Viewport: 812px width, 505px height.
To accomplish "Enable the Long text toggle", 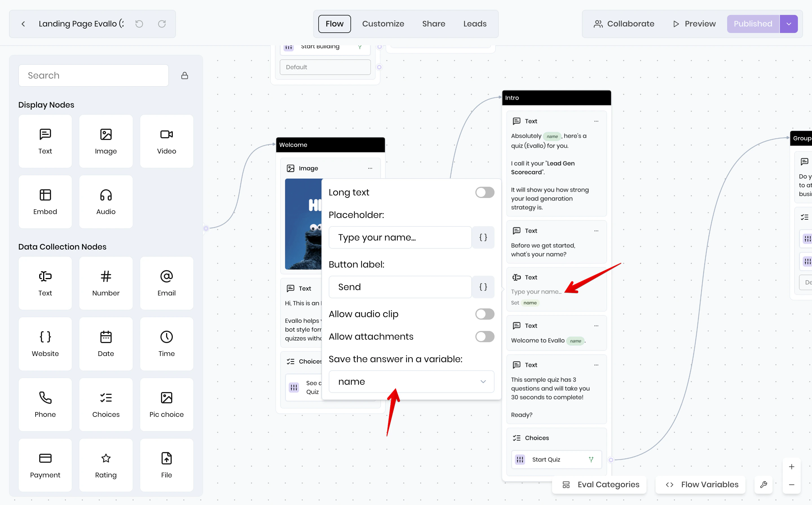I will point(484,192).
